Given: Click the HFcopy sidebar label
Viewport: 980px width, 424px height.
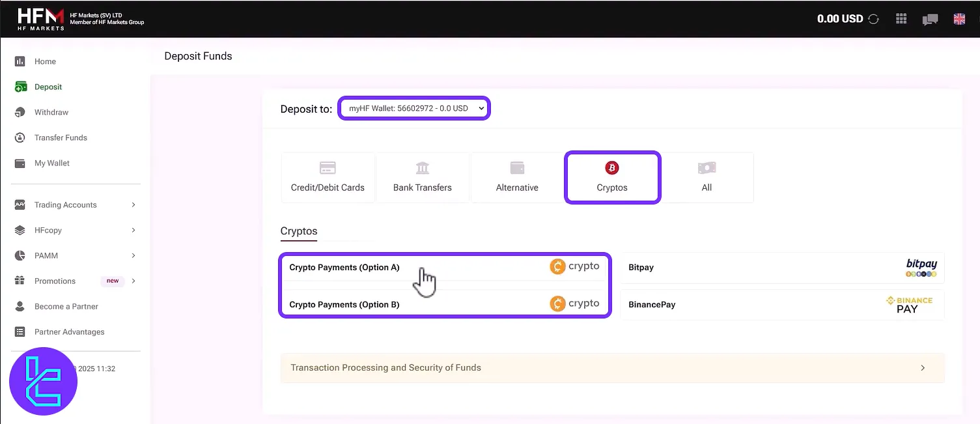Looking at the screenshot, I should 48,230.
